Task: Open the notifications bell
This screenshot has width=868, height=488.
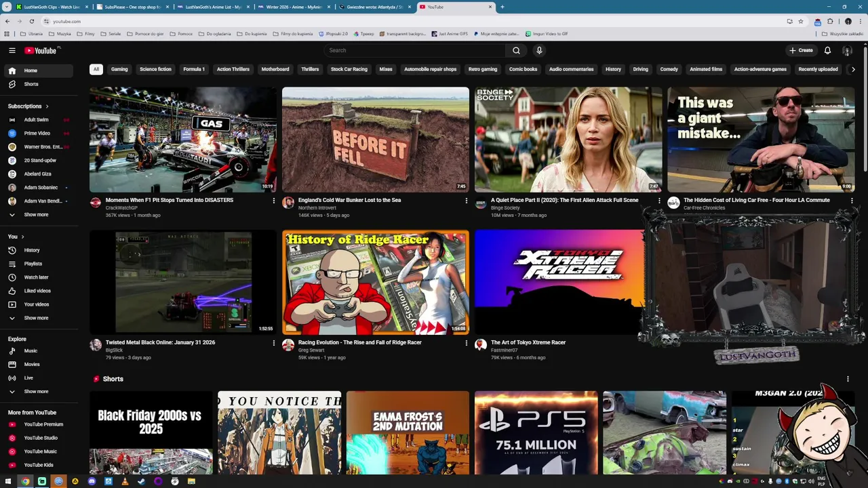Action: [x=827, y=50]
